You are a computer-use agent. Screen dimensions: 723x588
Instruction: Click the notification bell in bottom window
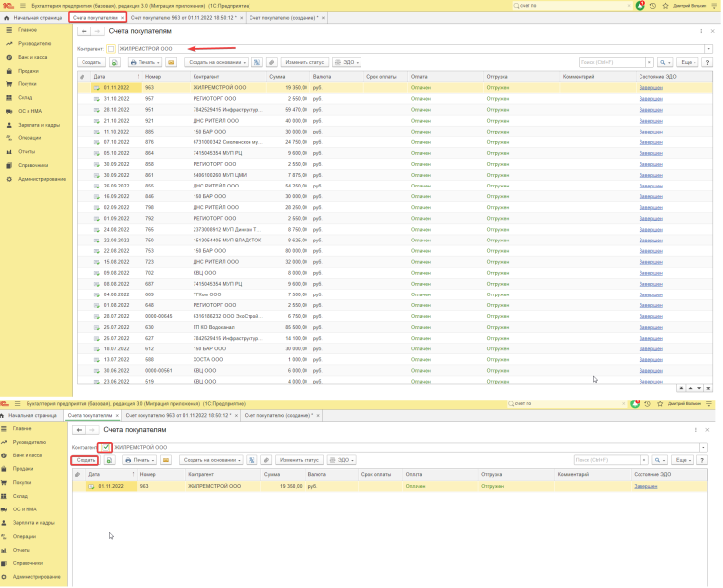tap(635, 404)
